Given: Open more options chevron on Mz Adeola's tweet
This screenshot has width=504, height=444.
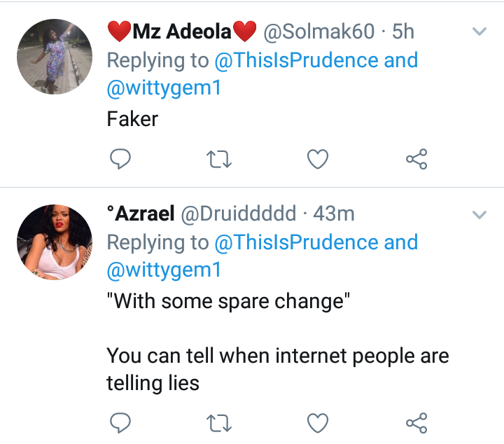Looking at the screenshot, I should point(479,32).
